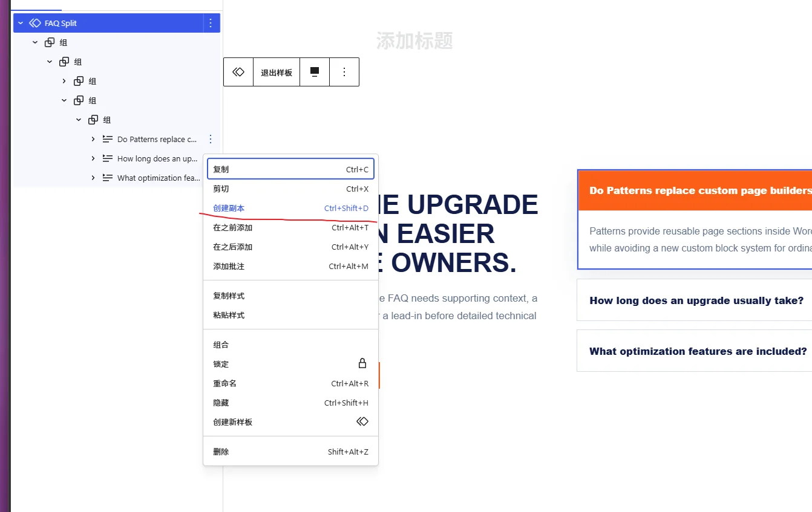812x512 pixels.
Task: Select 隐藏 in the context menu
Action: tap(290, 403)
